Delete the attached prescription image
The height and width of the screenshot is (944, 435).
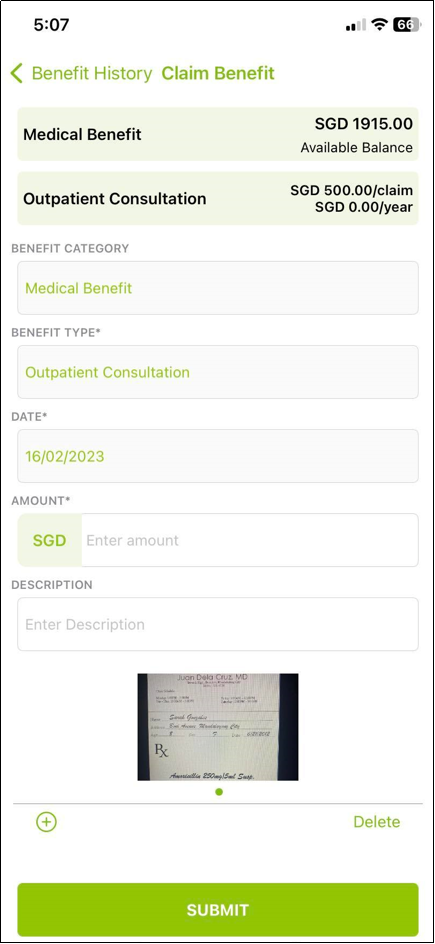(377, 822)
